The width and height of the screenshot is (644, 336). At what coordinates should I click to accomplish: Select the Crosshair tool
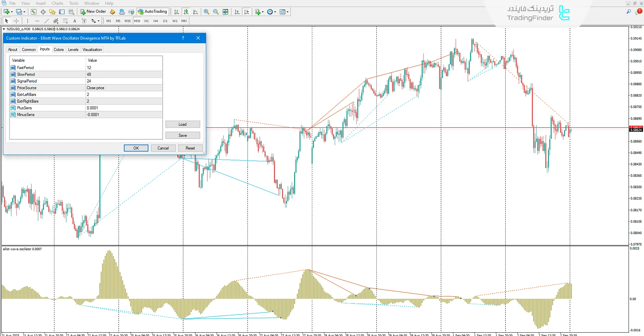coord(16,21)
